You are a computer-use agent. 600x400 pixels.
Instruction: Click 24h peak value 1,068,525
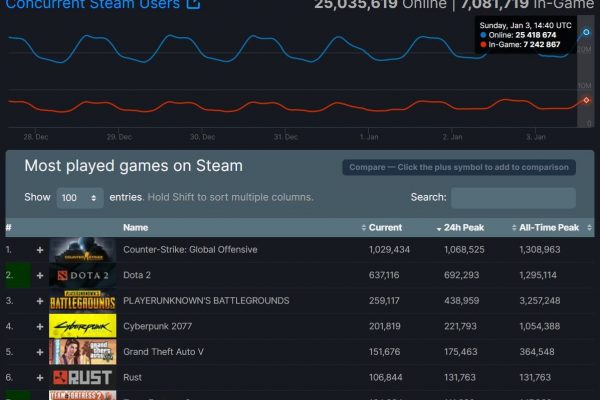click(x=464, y=250)
